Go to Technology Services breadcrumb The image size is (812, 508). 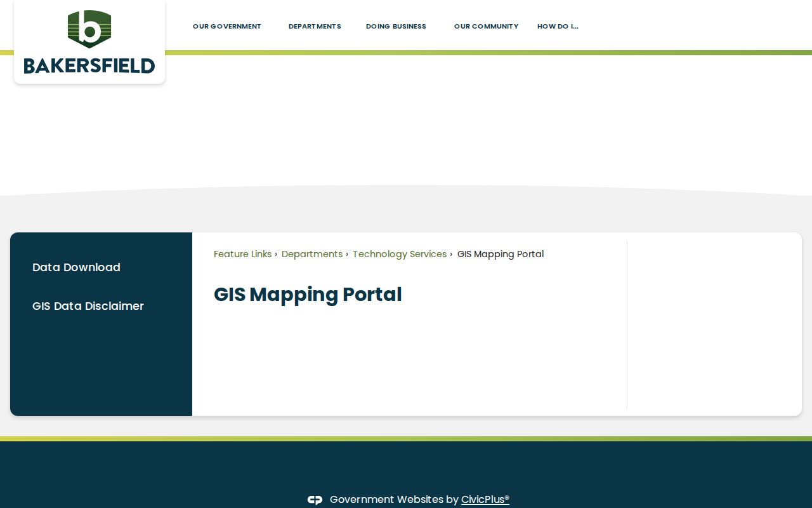coord(400,254)
